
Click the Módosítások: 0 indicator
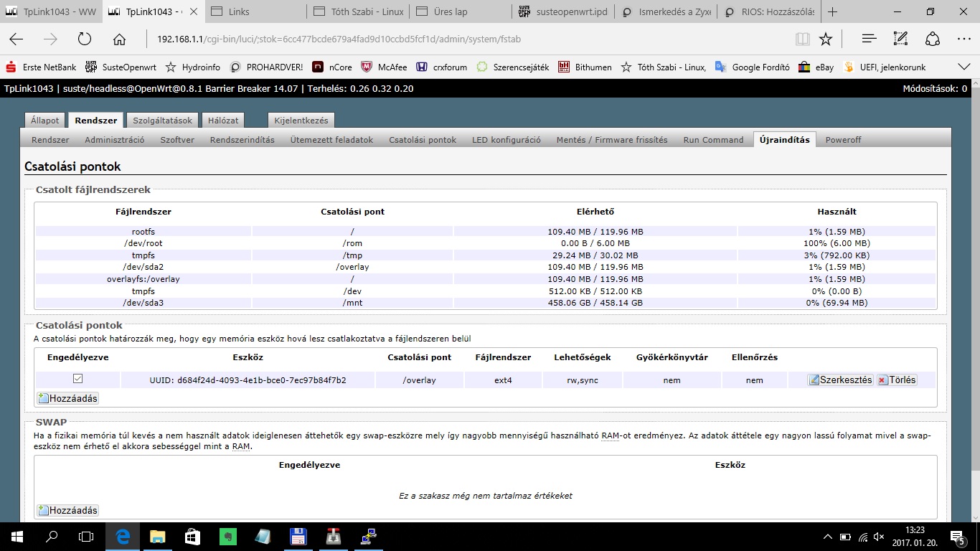pyautogui.click(x=934, y=89)
